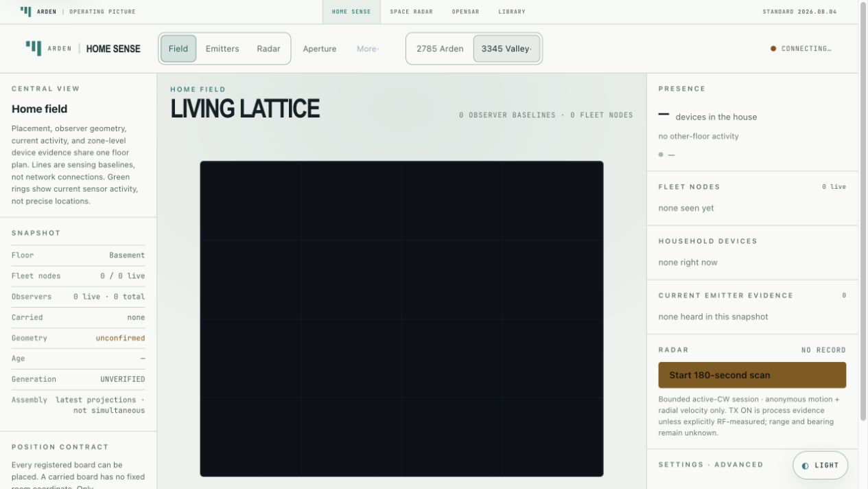Image resolution: width=868 pixels, height=489 pixels.
Task: Open the Aperture view
Action: pyautogui.click(x=320, y=49)
